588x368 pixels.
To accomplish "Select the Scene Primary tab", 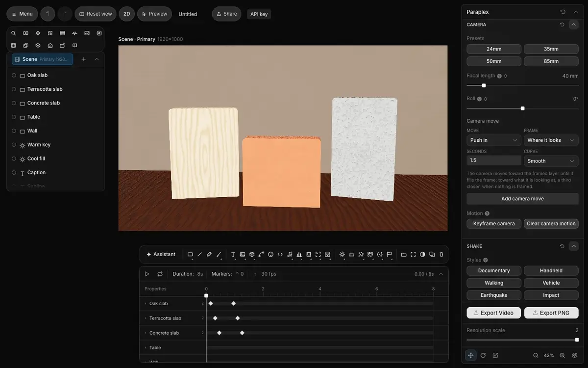I will point(43,59).
